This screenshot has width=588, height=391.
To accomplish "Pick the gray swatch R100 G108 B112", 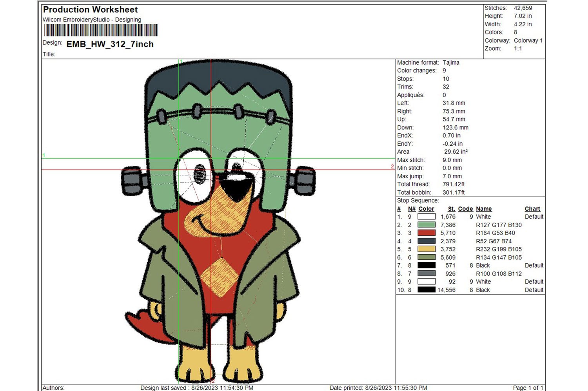I will (426, 273).
